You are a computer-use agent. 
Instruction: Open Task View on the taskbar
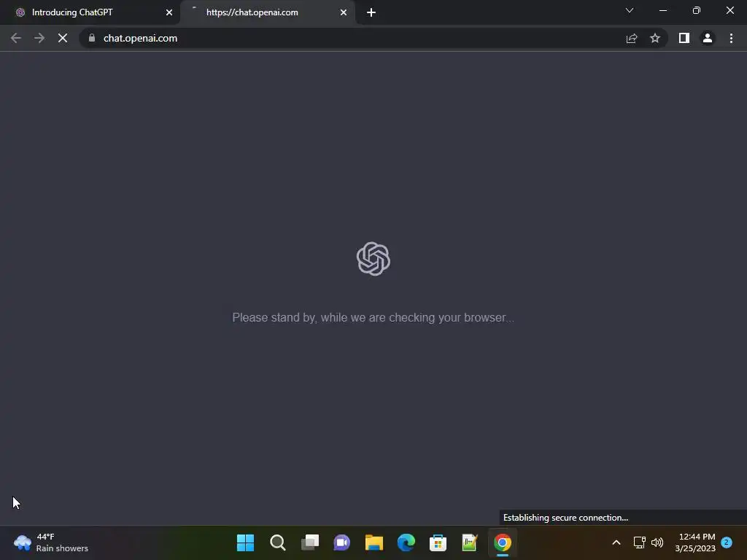[310, 542]
